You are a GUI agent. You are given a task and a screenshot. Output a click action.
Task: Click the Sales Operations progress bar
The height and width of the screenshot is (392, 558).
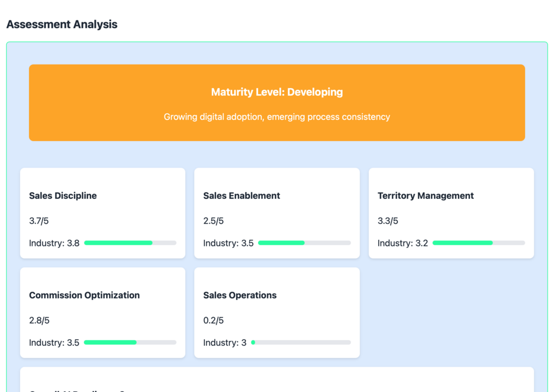pos(301,343)
